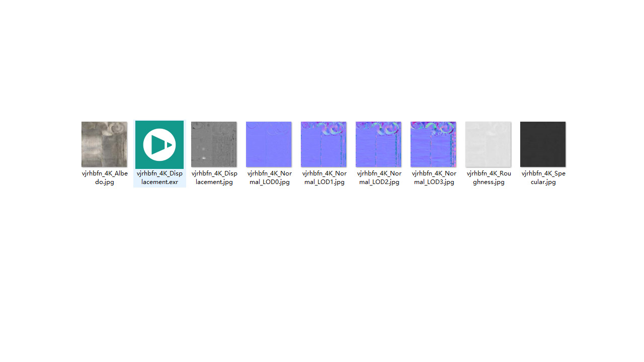Select the Normal_LOD1 map thumbnail

[324, 144]
